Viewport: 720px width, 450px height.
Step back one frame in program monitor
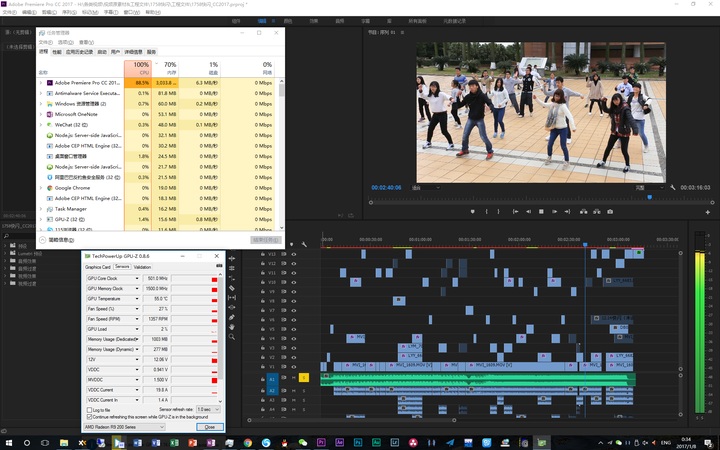tap(529, 212)
